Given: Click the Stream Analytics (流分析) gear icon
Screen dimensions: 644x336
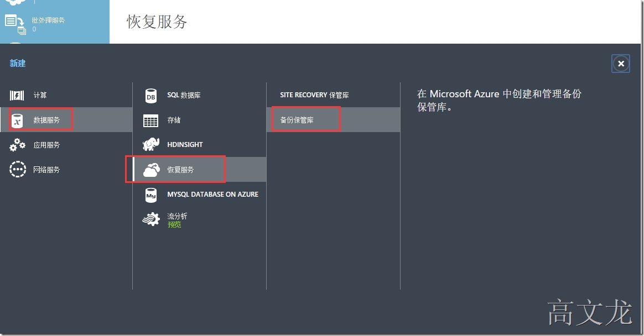Looking at the screenshot, I should (151, 219).
